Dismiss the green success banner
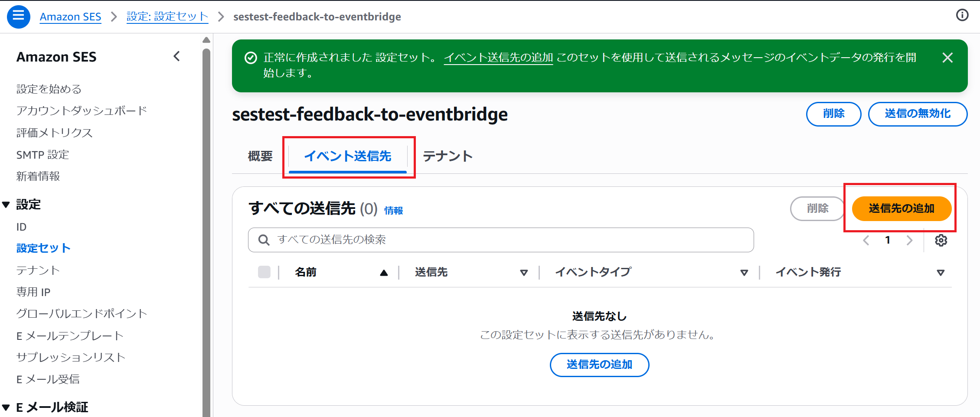980x417 pixels. [x=947, y=58]
